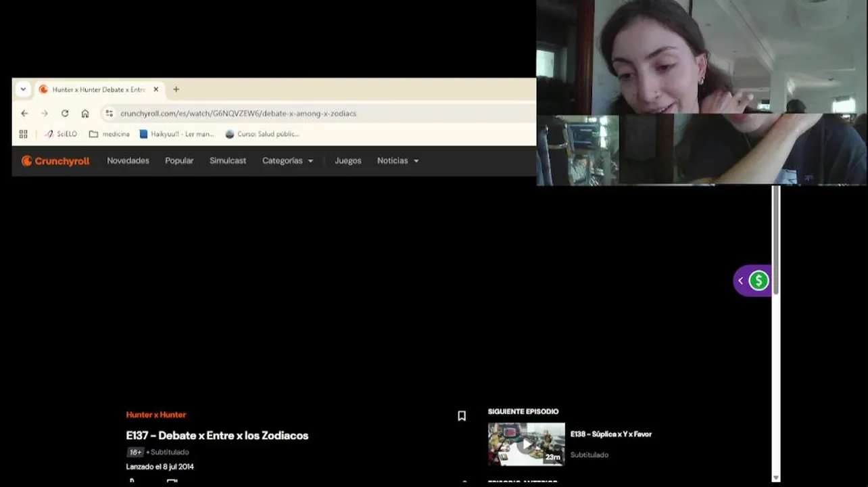Click the scrollbar down arrow
The height and width of the screenshot is (487, 868).
coord(776,478)
